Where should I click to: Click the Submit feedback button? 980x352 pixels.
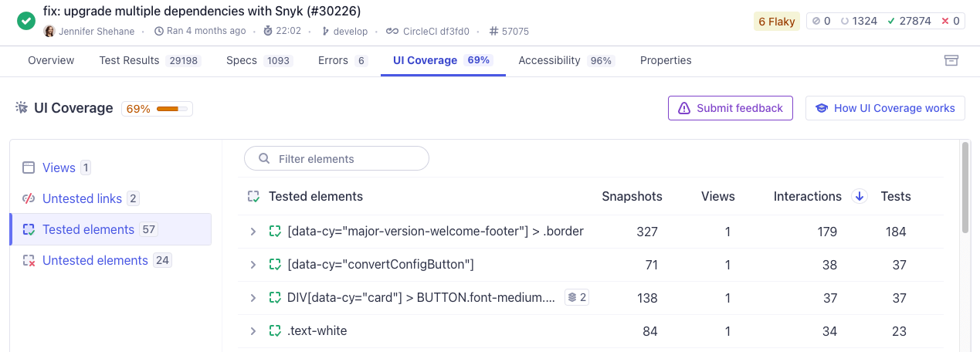[730, 108]
